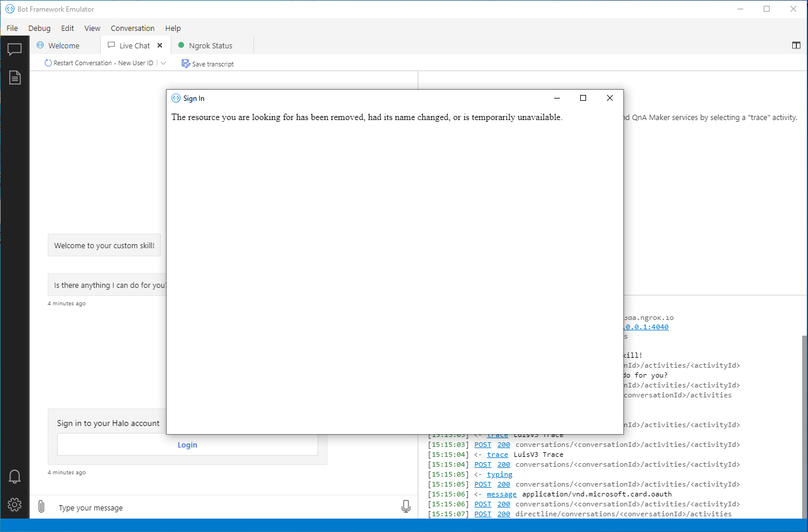
Task: Switch to the Welcome tab
Action: pos(62,45)
